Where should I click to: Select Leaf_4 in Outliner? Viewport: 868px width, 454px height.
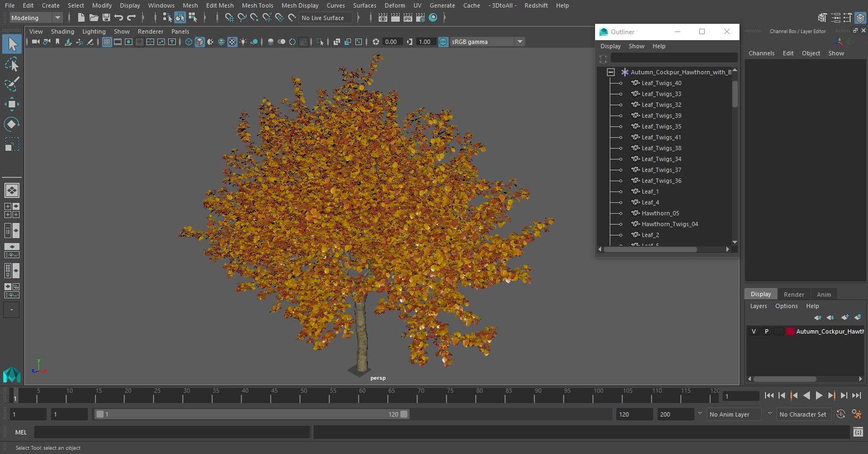click(x=650, y=202)
